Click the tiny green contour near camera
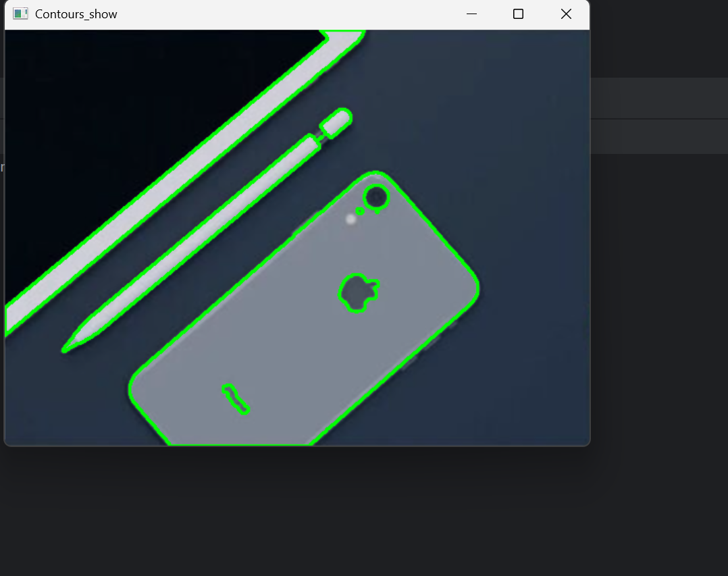This screenshot has height=576, width=728. coord(360,211)
